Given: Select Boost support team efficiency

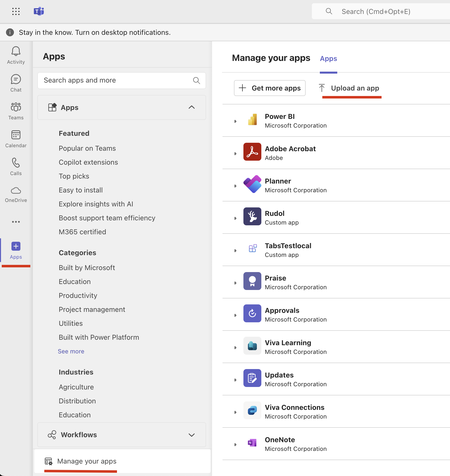Looking at the screenshot, I should click(x=107, y=218).
